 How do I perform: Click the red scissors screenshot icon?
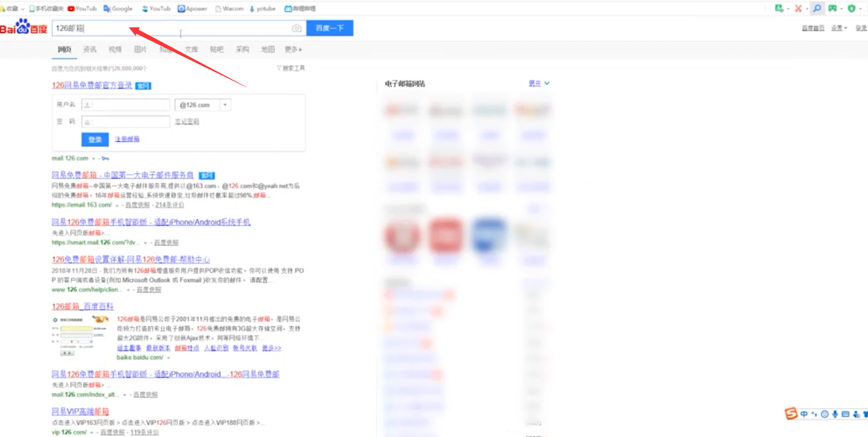point(798,9)
